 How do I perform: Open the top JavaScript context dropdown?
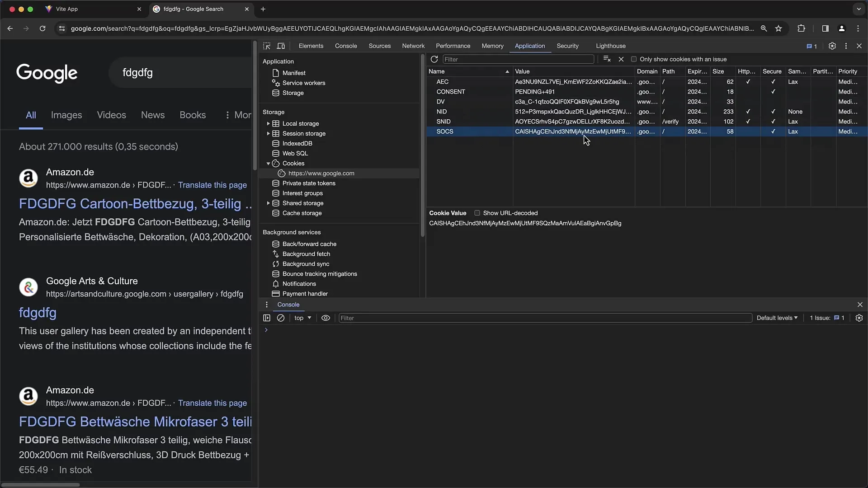[x=303, y=318]
